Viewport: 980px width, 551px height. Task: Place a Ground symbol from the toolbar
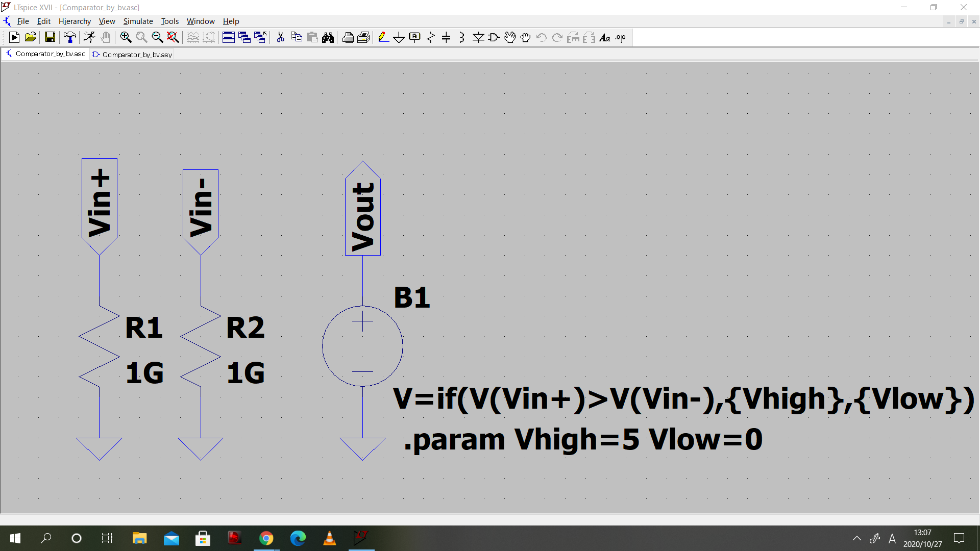click(x=399, y=37)
